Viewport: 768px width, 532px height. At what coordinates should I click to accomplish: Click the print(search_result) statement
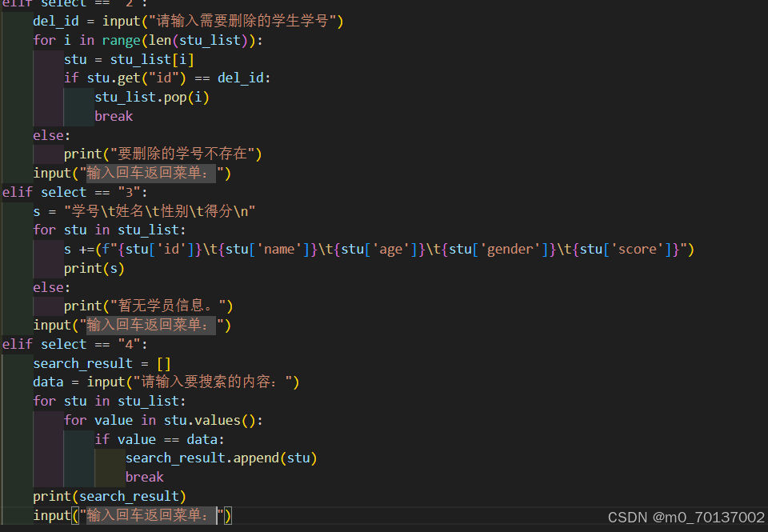(110, 496)
